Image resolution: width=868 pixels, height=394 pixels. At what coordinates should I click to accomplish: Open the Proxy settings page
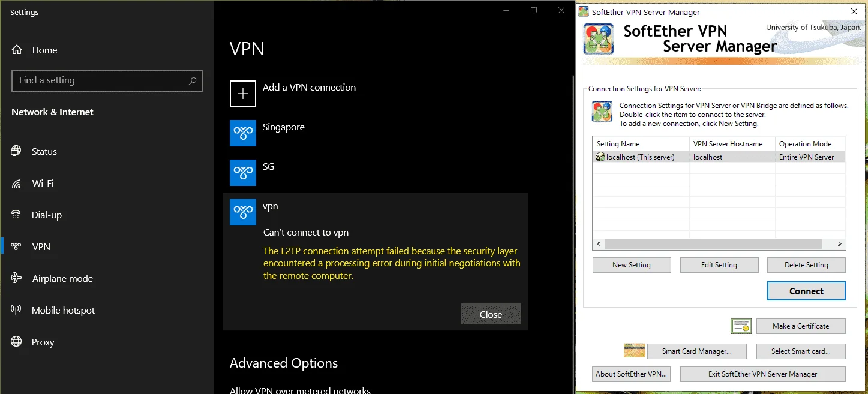(43, 342)
